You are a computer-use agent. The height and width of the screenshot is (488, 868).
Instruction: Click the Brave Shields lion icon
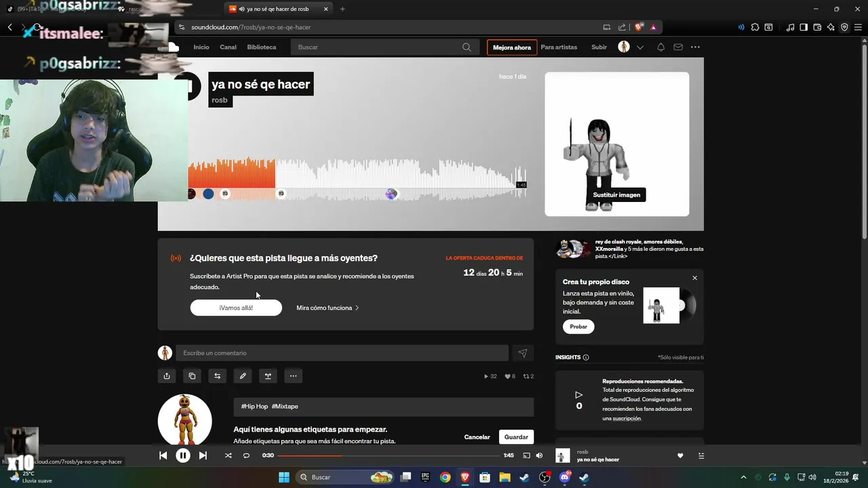(639, 27)
